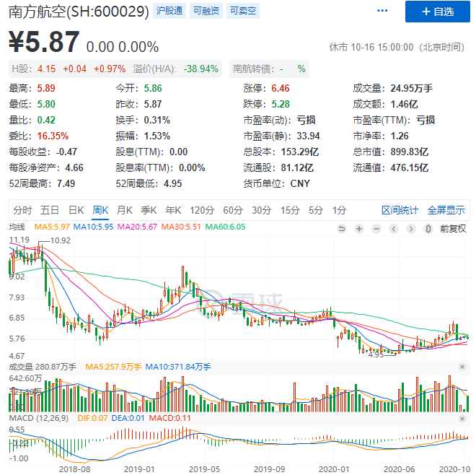
Task: Open the three-dot more options menu
Action: (x=382, y=11)
